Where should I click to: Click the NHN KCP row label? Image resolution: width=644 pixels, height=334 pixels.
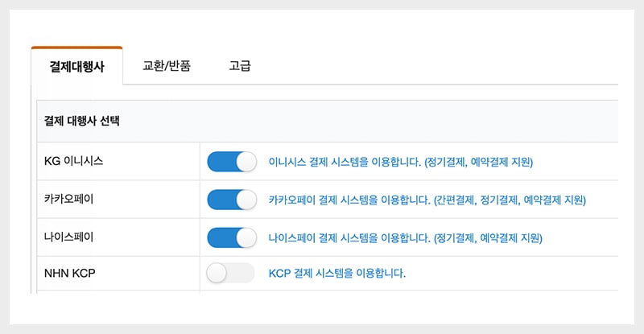point(70,273)
